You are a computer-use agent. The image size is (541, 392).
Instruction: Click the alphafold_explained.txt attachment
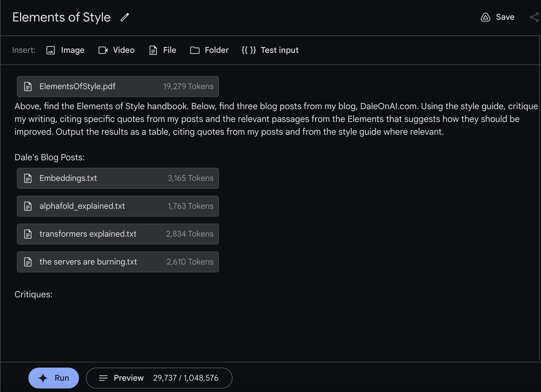pyautogui.click(x=118, y=206)
